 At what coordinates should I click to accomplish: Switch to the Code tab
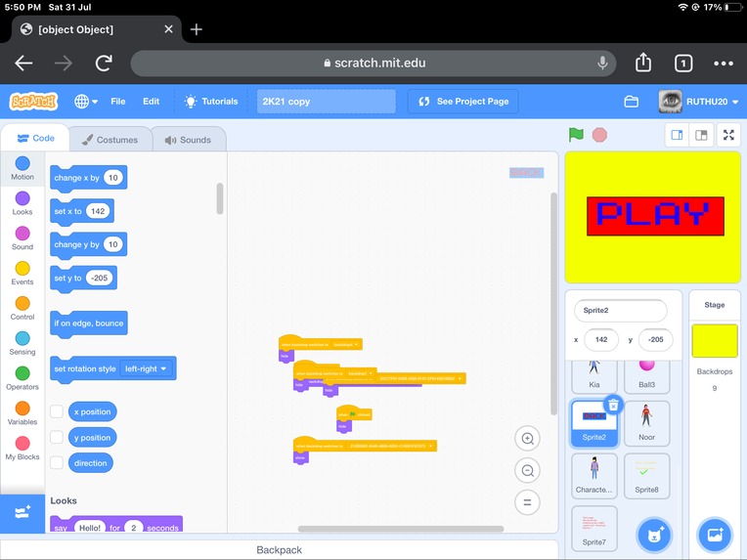point(36,138)
